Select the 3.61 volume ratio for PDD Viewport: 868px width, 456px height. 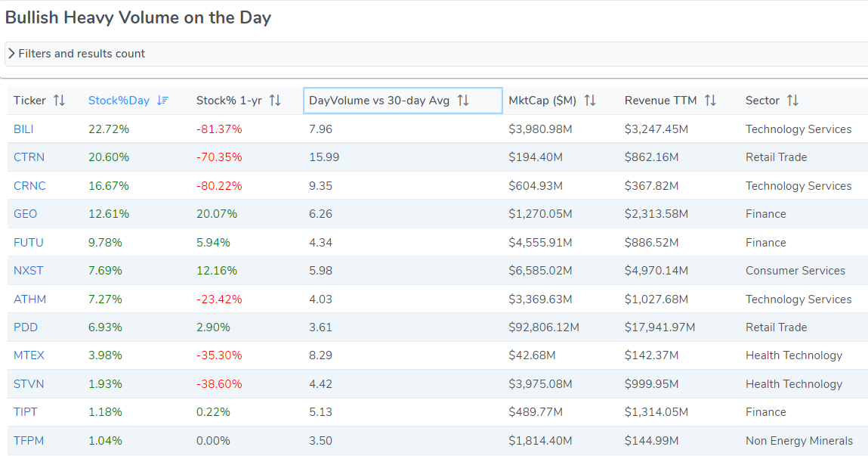pos(320,327)
